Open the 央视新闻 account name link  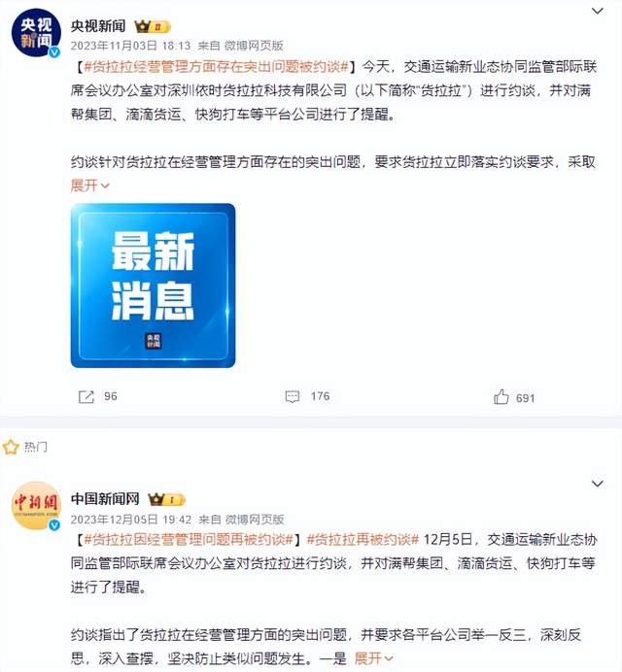point(98,26)
